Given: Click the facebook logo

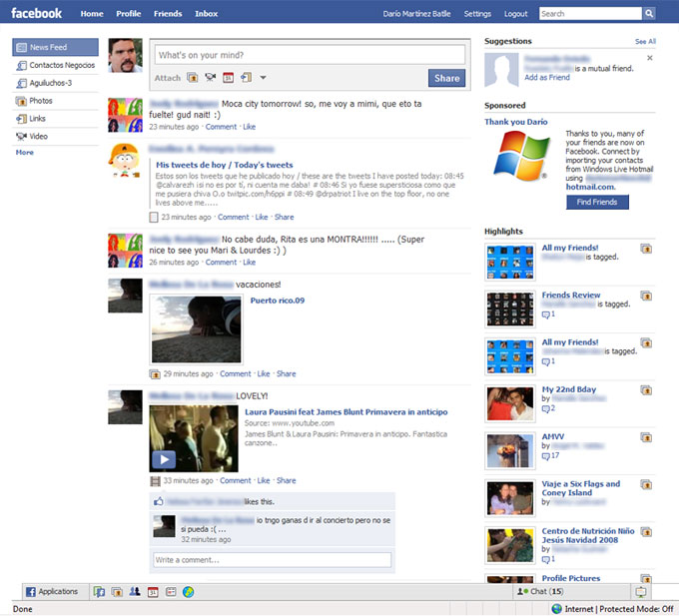Looking at the screenshot, I should coord(36,13).
